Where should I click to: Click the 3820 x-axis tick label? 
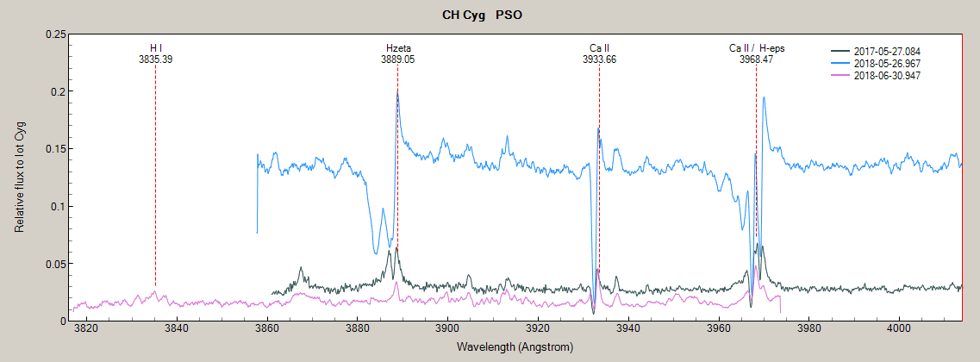point(86,329)
